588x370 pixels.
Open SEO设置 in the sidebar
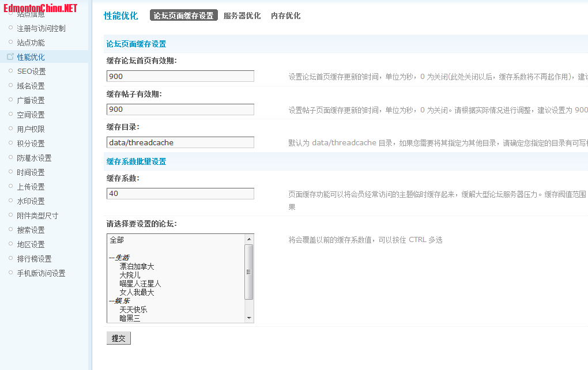31,71
